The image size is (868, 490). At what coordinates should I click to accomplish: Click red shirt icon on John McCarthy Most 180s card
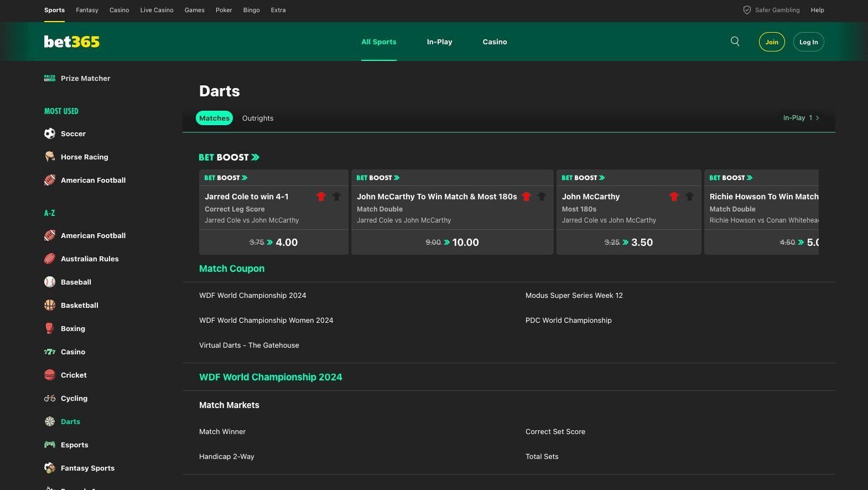click(x=674, y=197)
